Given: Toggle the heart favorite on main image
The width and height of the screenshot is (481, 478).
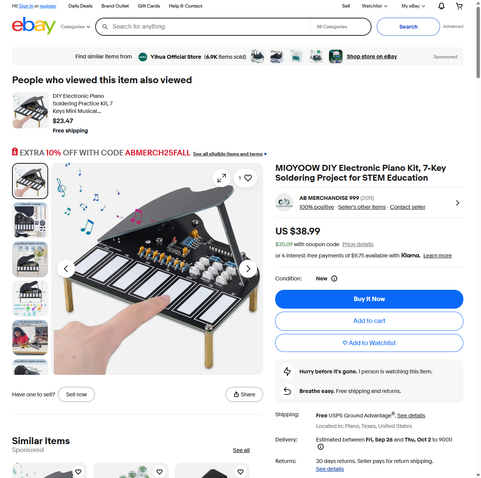Looking at the screenshot, I should click(x=245, y=178).
